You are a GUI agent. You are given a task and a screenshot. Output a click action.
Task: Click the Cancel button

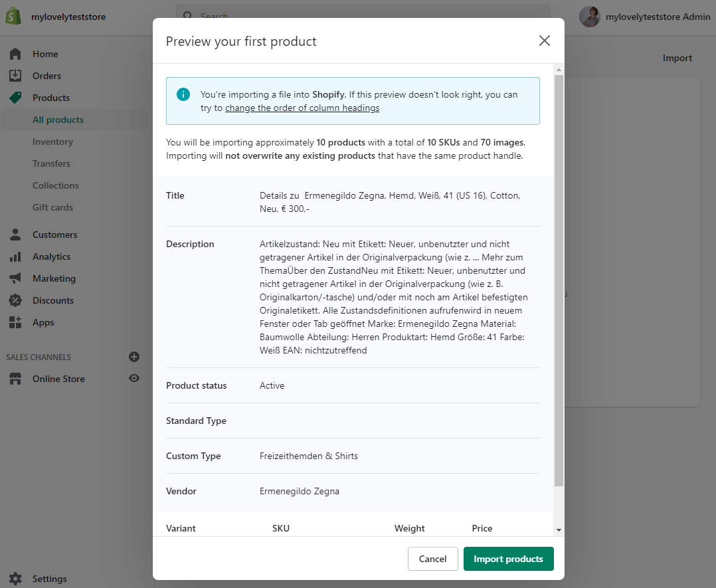click(432, 558)
